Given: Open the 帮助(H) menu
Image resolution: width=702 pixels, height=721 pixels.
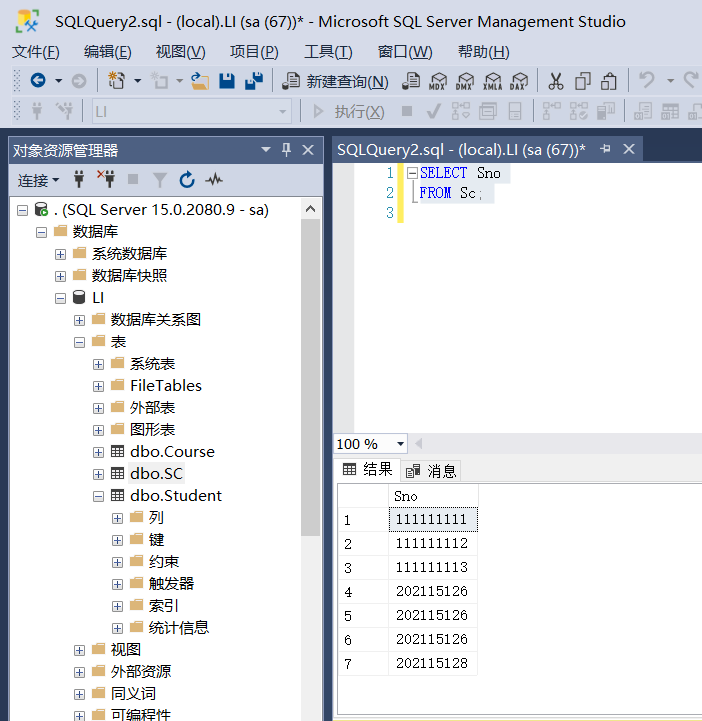Looking at the screenshot, I should pos(484,52).
